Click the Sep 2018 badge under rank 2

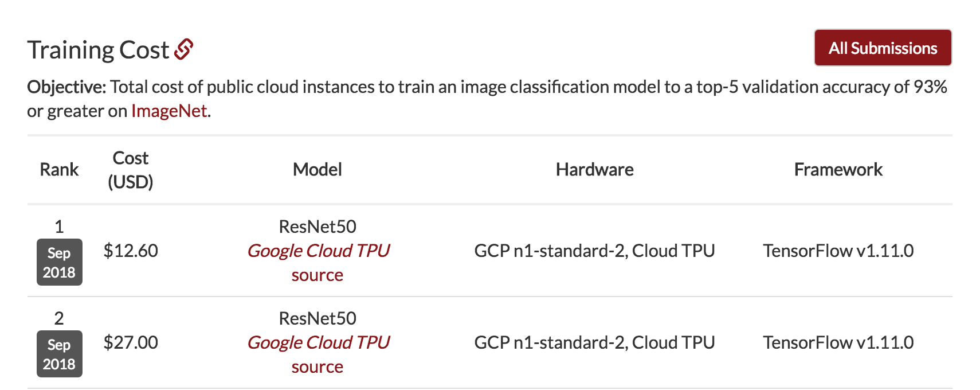tap(60, 354)
